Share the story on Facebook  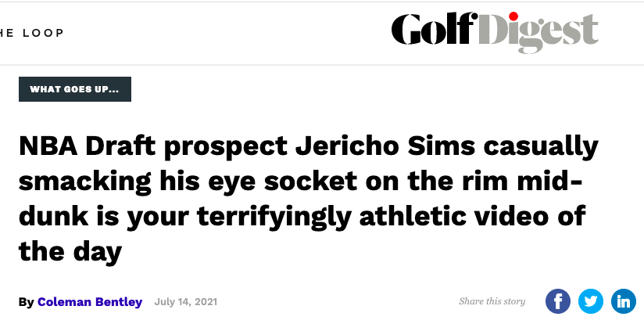[558, 301]
